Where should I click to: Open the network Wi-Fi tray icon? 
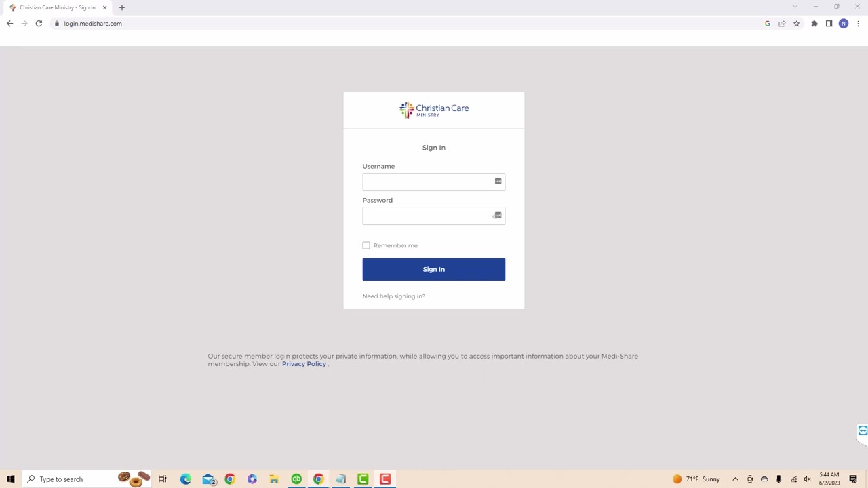(793, 479)
